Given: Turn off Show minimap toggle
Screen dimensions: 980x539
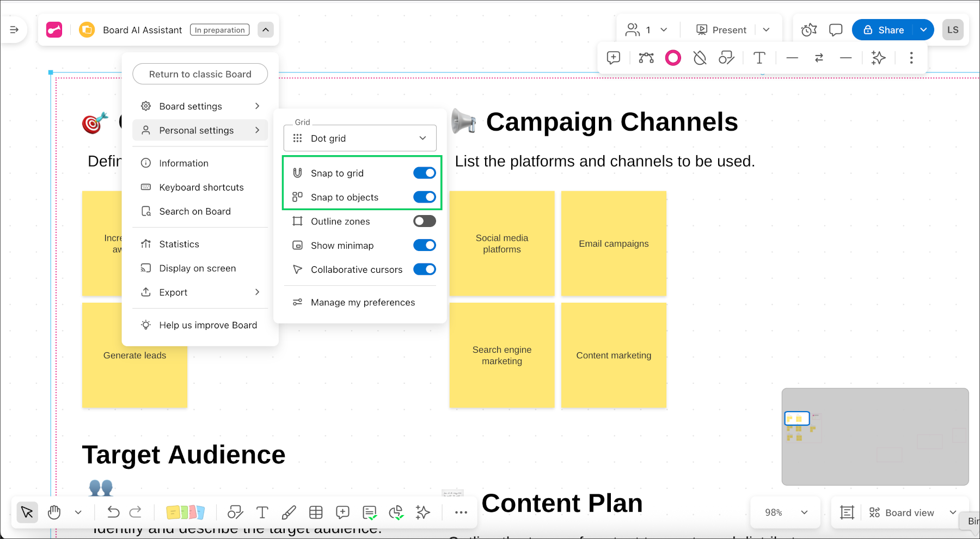Looking at the screenshot, I should coord(424,246).
